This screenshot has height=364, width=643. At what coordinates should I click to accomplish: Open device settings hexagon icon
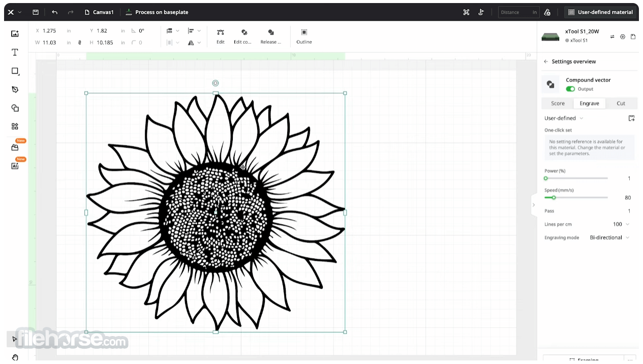pos(623,37)
